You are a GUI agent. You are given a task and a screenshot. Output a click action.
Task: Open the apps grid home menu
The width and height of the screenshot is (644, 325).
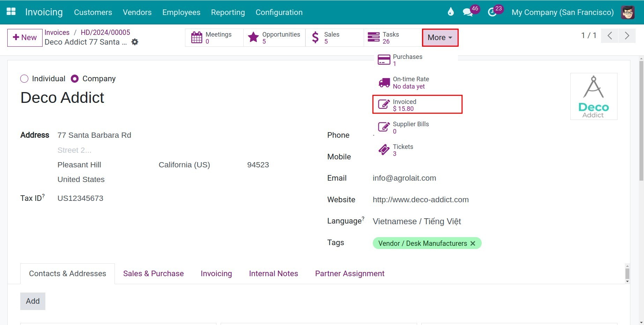(x=11, y=12)
